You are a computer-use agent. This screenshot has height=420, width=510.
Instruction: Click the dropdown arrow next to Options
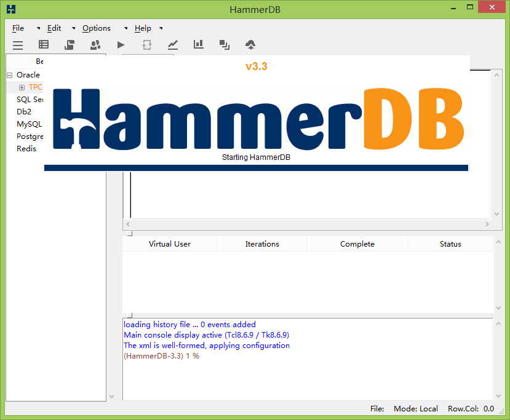(x=126, y=29)
